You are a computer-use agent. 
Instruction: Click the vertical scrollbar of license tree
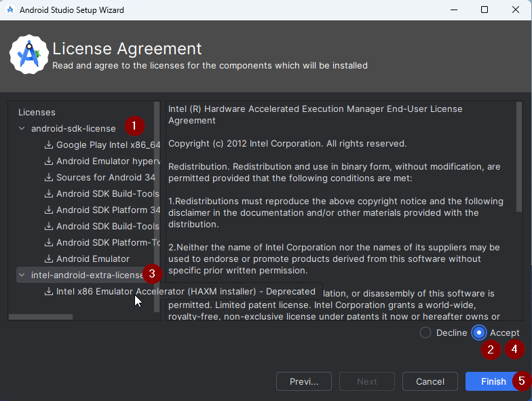click(156, 207)
